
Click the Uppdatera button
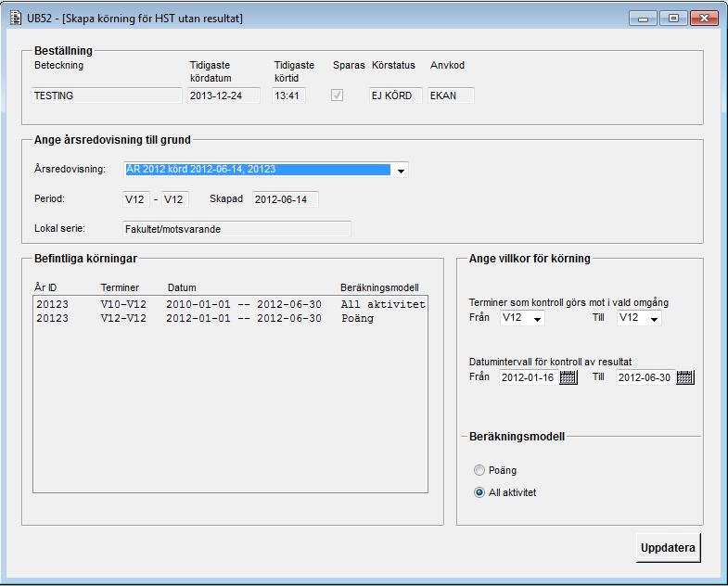(668, 548)
